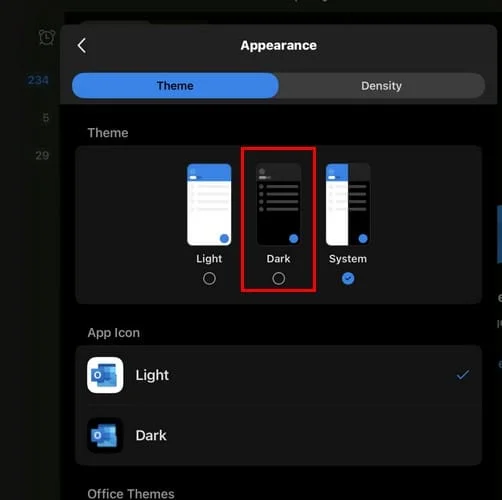
Task: Choose the Light theme phone preview
Action: 209,205
